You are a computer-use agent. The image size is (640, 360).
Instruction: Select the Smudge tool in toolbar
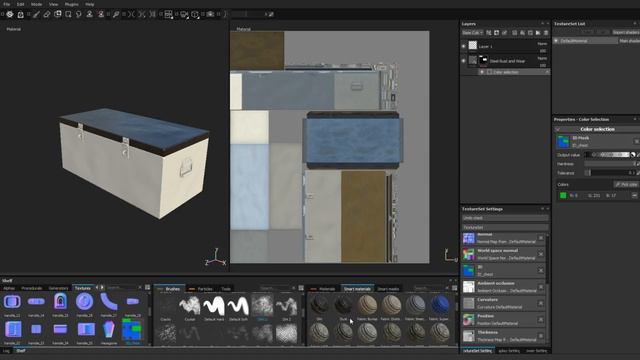point(79,14)
